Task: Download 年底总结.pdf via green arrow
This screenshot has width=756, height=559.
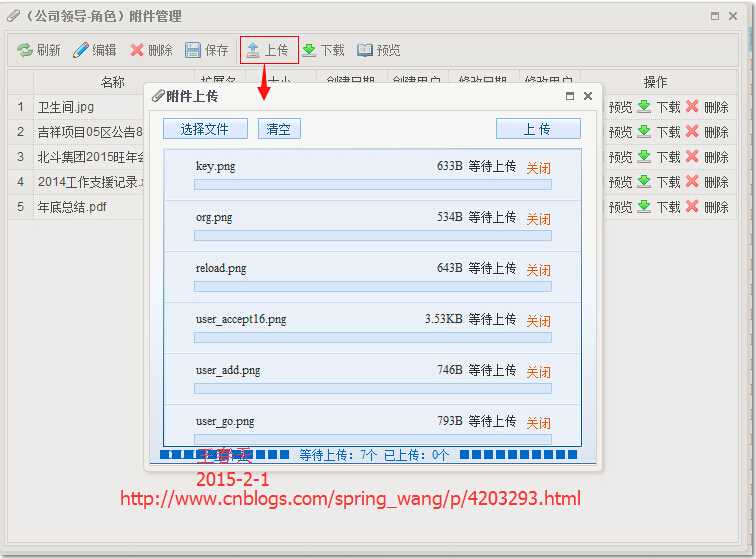Action: [x=644, y=207]
